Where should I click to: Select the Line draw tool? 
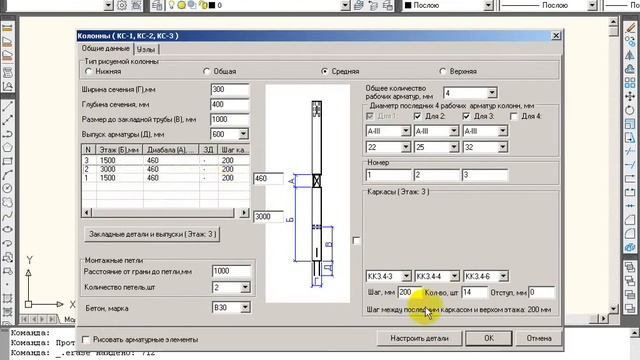7,107
